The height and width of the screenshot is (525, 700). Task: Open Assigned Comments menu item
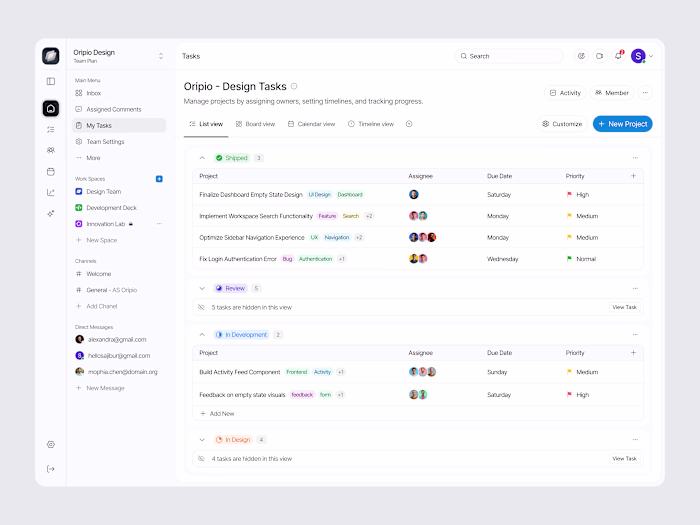click(119, 109)
